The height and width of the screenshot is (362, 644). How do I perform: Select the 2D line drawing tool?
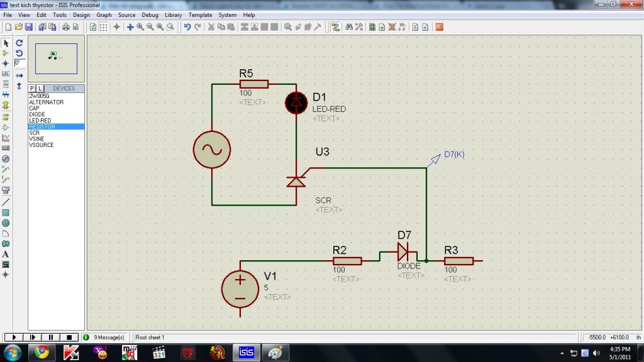pos(5,202)
